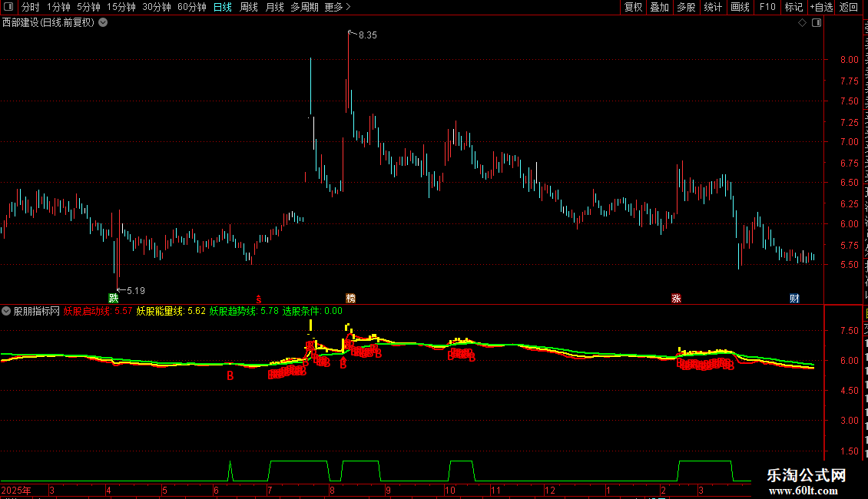Image resolution: width=868 pixels, height=499 pixels.
Task: Add stock with +自选 button
Action: tap(821, 7)
